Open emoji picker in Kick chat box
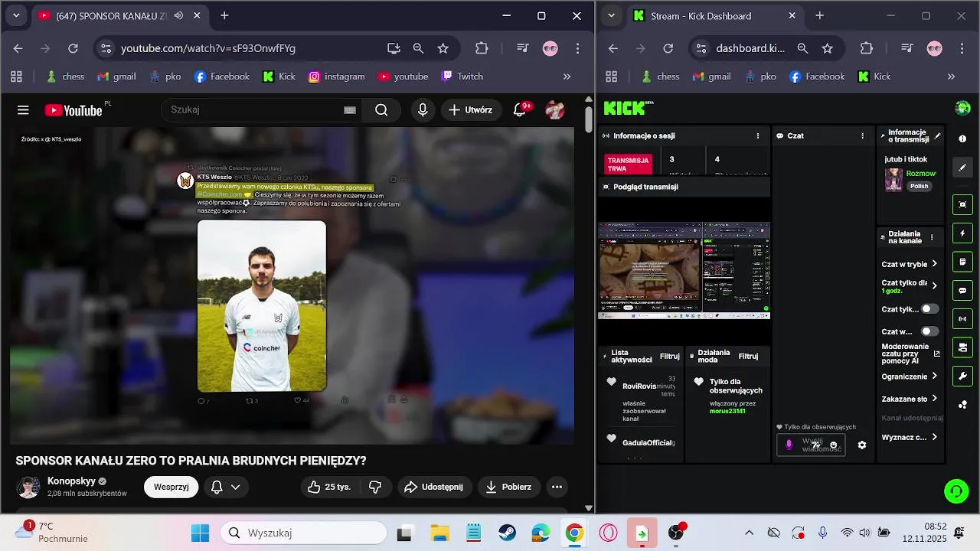980x551 pixels. [834, 445]
